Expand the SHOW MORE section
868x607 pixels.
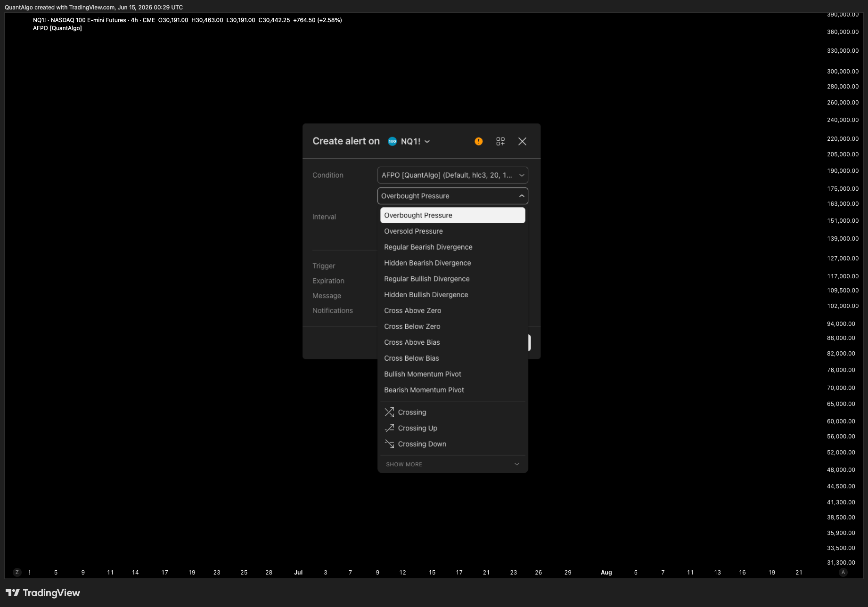(452, 464)
